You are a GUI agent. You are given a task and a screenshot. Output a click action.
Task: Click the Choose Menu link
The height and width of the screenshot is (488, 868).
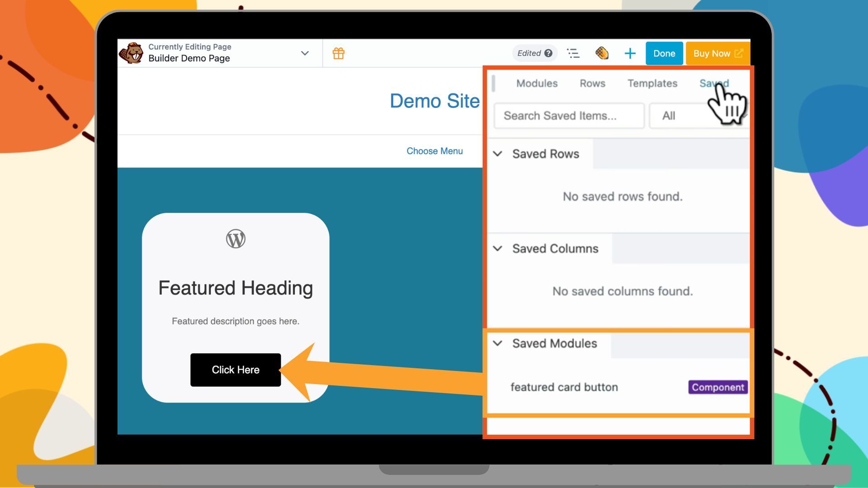tap(434, 151)
